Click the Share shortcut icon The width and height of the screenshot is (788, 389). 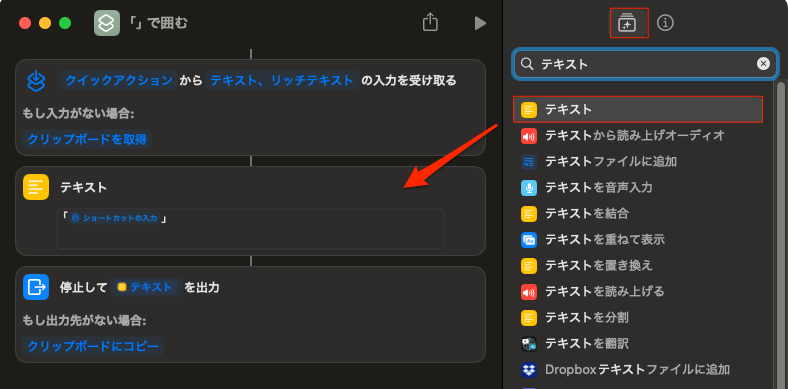pos(430,23)
